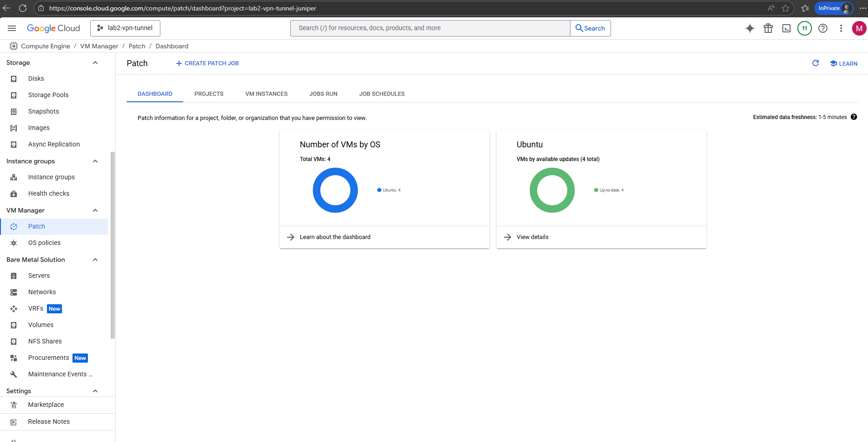Click data freshness help tooltip icon

[x=854, y=117]
